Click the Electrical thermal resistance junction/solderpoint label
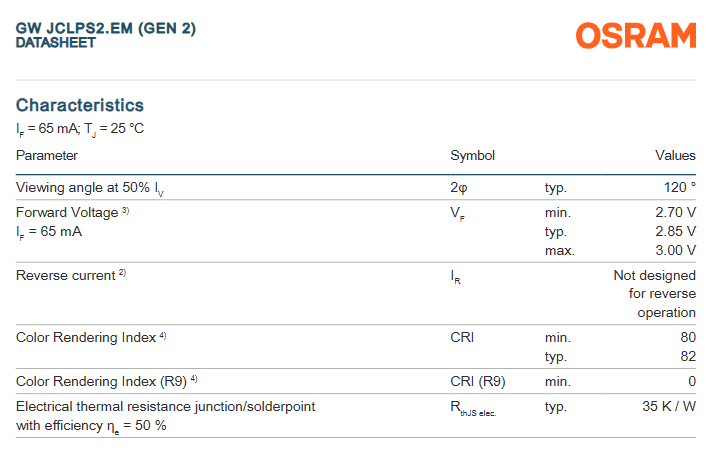The height and width of the screenshot is (471, 709). click(x=166, y=407)
